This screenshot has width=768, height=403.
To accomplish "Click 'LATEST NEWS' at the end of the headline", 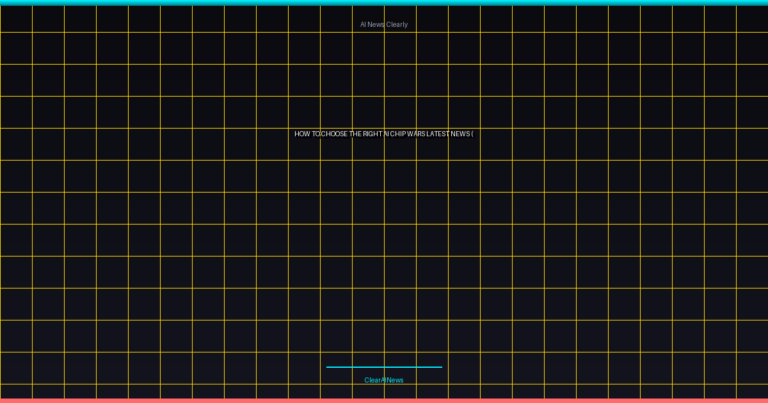I will pyautogui.click(x=447, y=134).
